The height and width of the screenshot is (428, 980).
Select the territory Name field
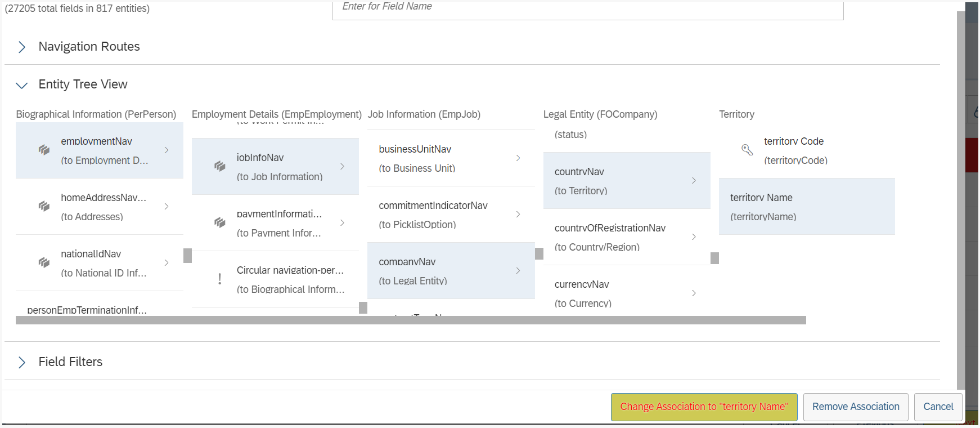tap(807, 207)
